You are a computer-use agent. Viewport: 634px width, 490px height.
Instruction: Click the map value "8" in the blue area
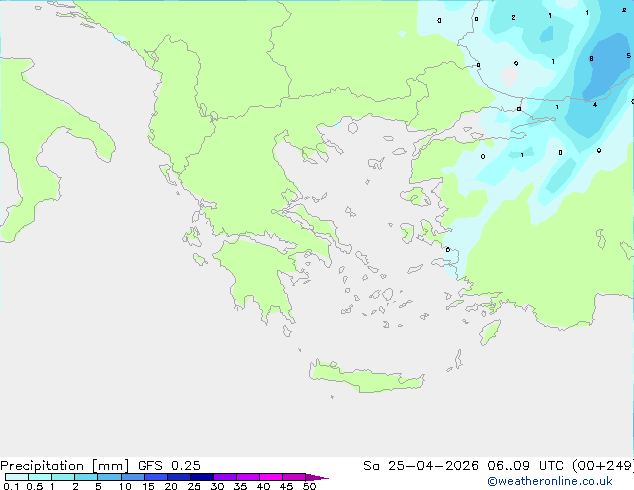[x=591, y=59]
